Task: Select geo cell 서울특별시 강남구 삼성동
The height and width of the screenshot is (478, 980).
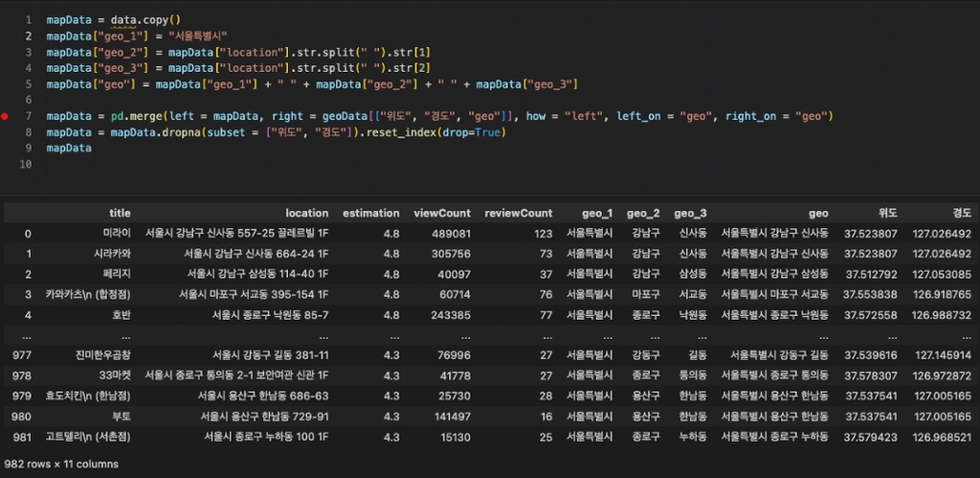Action: [775, 274]
